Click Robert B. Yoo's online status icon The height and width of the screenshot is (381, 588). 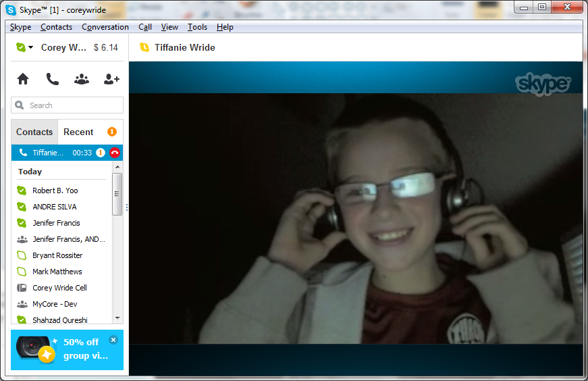(22, 190)
